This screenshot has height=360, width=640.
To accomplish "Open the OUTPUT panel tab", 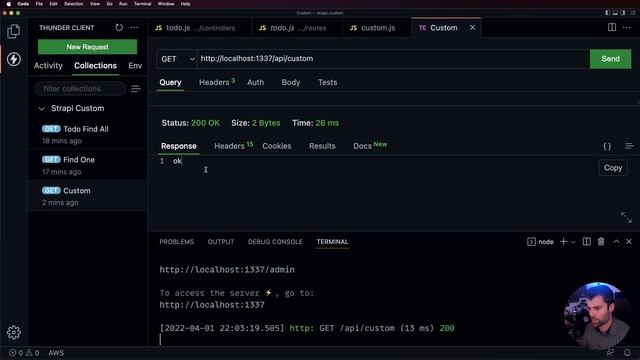I will [x=221, y=242].
